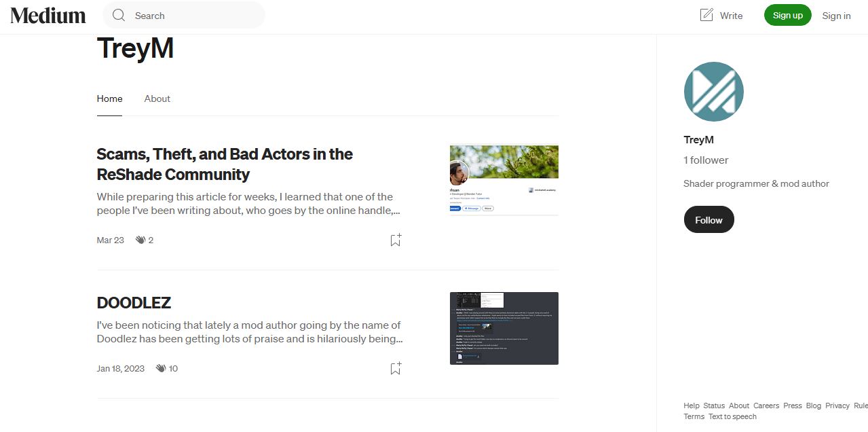Screen dimensions: 868x432
Task: Open the Scams article thumbnail image
Action: point(504,181)
